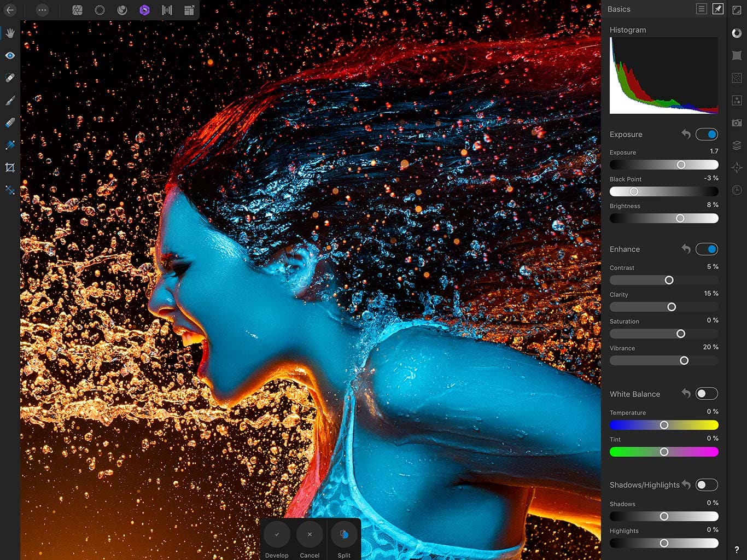The image size is (747, 560).
Task: Open the ellipsis options menu
Action: coord(42,9)
